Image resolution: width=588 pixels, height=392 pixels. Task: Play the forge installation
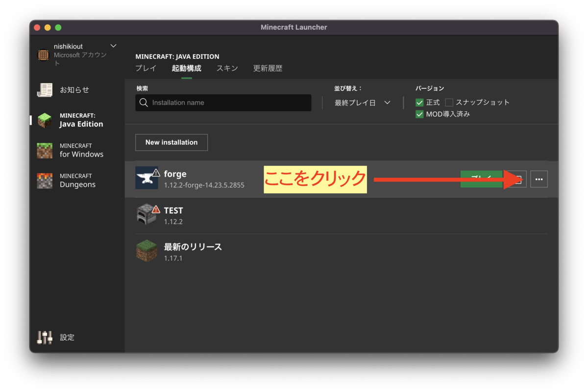coord(481,179)
